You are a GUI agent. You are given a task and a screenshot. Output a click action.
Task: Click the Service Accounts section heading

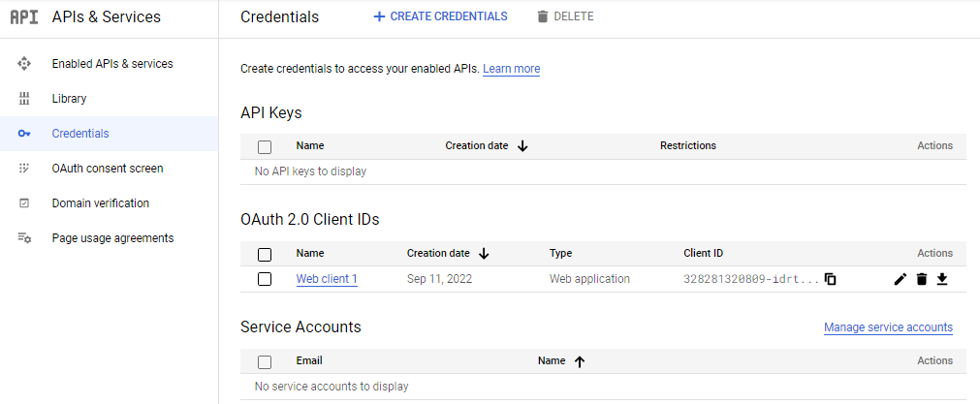(x=300, y=326)
